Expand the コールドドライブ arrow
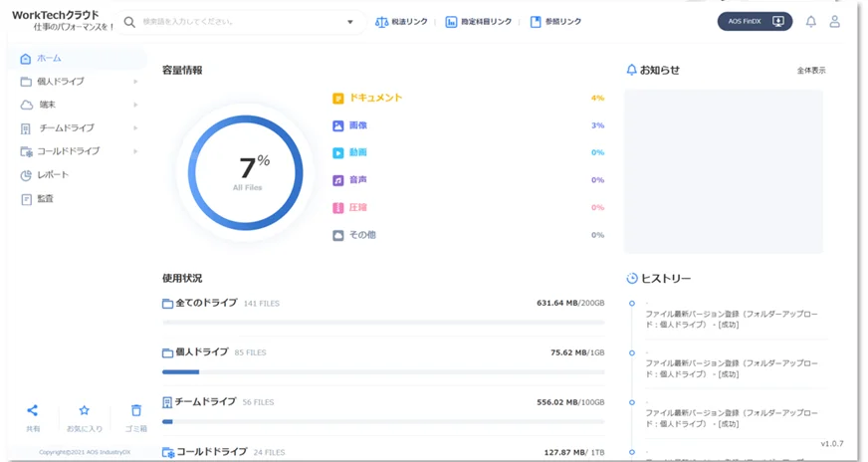The width and height of the screenshot is (868, 462). tap(135, 151)
